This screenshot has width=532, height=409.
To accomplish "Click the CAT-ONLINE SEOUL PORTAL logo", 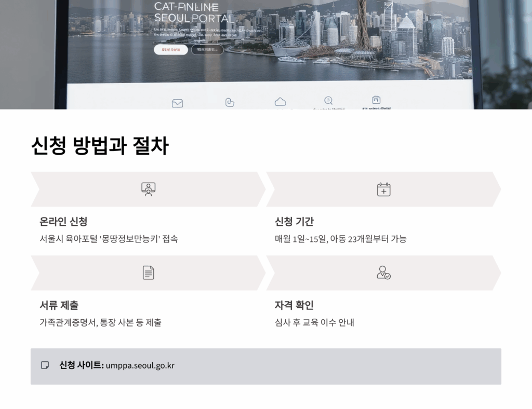I will click(x=194, y=13).
